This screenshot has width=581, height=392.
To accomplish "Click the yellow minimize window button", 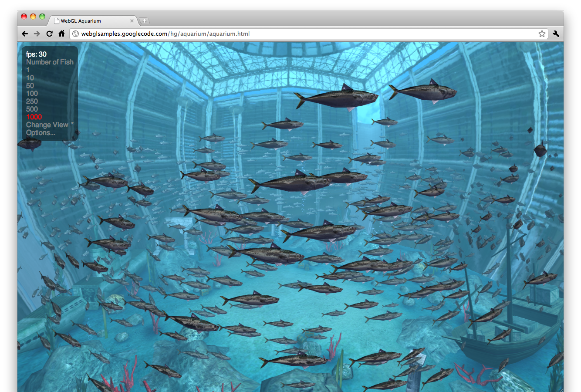I will 33,17.
